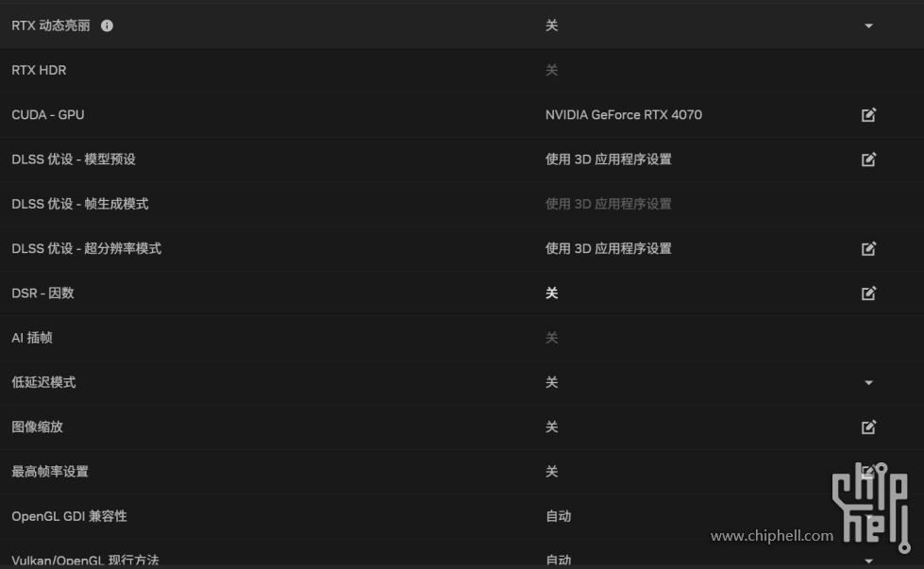This screenshot has height=569, width=924.
Task: Click the OpenGL GDI 兼容性 label
Action: (70, 516)
